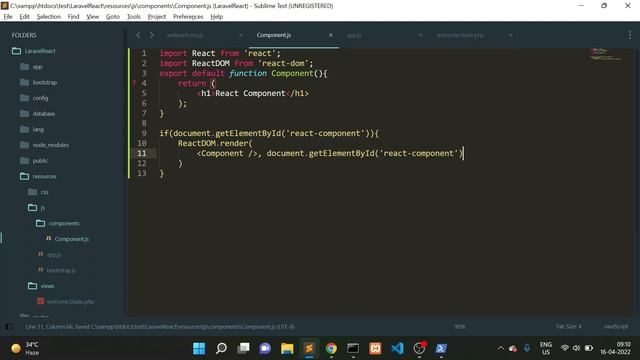Go back with the left tab arrow
Screen dimensions: 640x360
(x=138, y=35)
